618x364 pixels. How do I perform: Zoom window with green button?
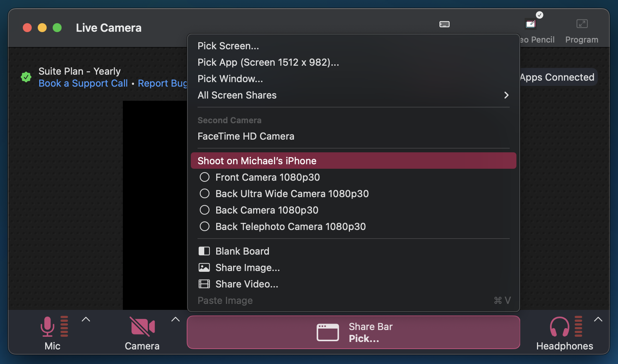57,28
